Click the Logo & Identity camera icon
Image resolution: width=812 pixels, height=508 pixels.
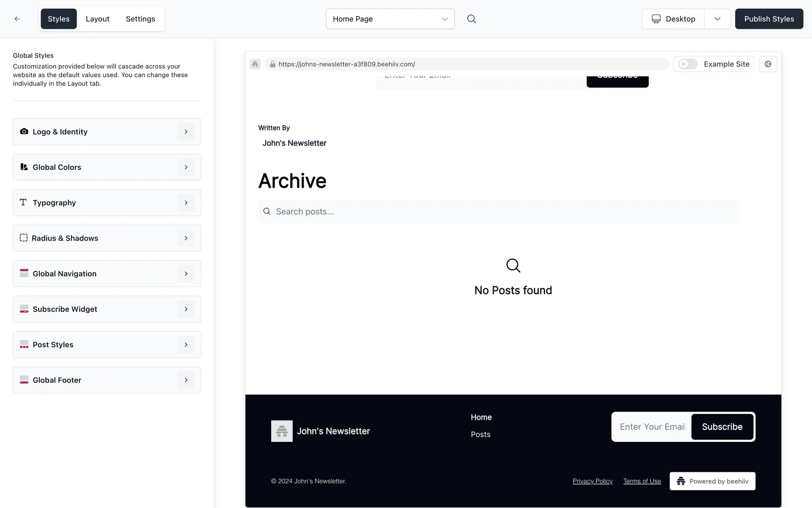click(x=24, y=132)
